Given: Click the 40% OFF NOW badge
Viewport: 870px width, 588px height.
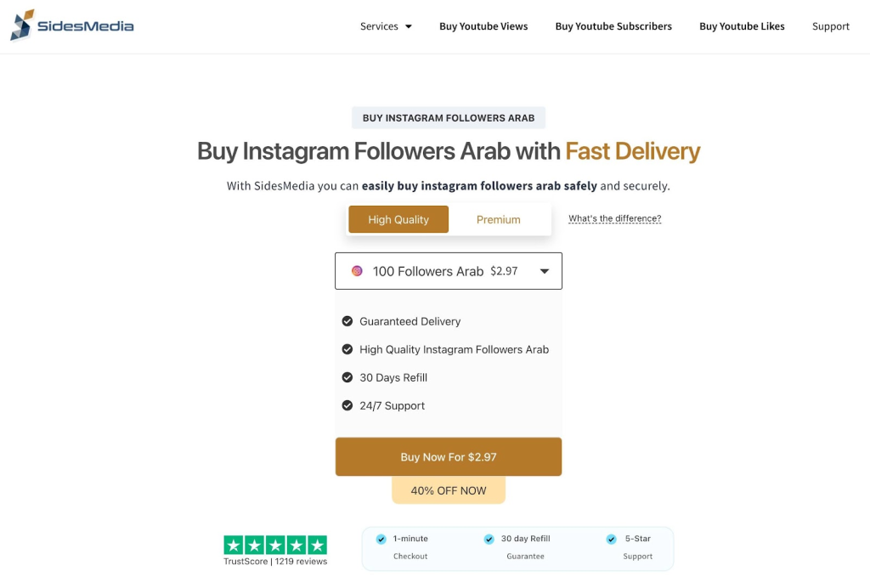Looking at the screenshot, I should [449, 490].
